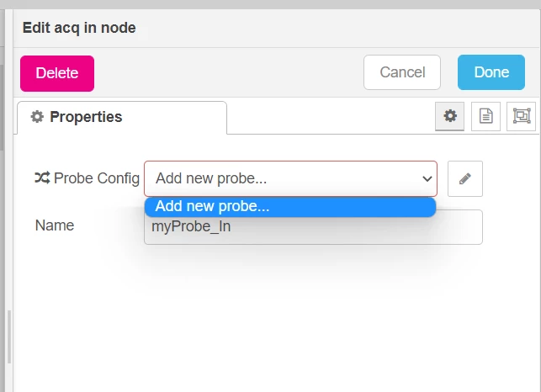Open node appearance settings icon
Screen dimensions: 541x392
[521, 116]
